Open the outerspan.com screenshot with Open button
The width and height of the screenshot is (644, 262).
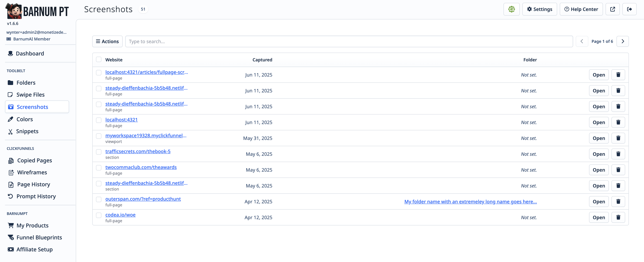(599, 201)
